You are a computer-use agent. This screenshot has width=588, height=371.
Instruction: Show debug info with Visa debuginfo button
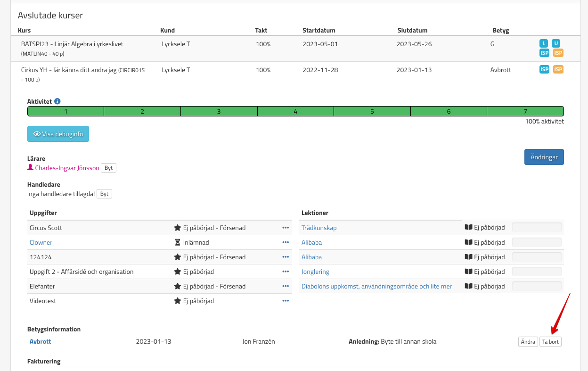pos(58,134)
